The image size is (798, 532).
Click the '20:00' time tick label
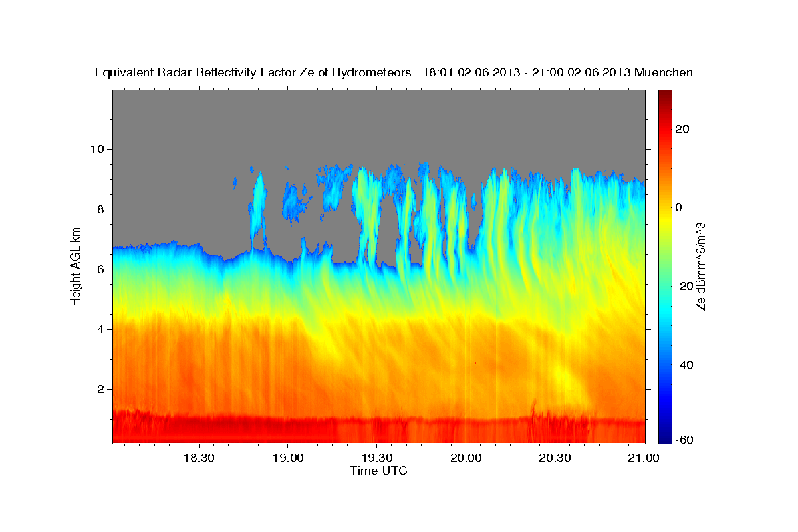tap(465, 458)
